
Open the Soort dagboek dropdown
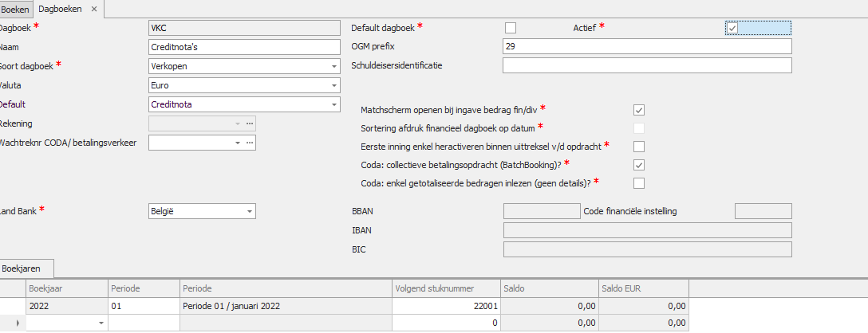click(334, 66)
